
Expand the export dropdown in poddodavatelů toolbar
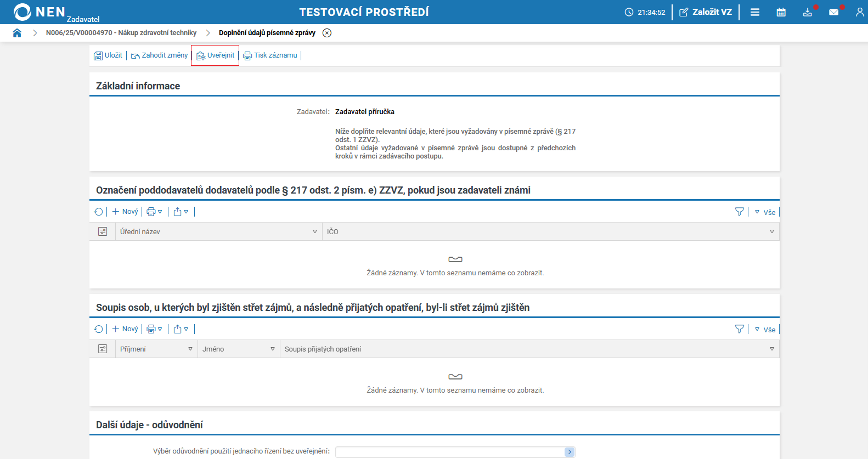pos(181,212)
